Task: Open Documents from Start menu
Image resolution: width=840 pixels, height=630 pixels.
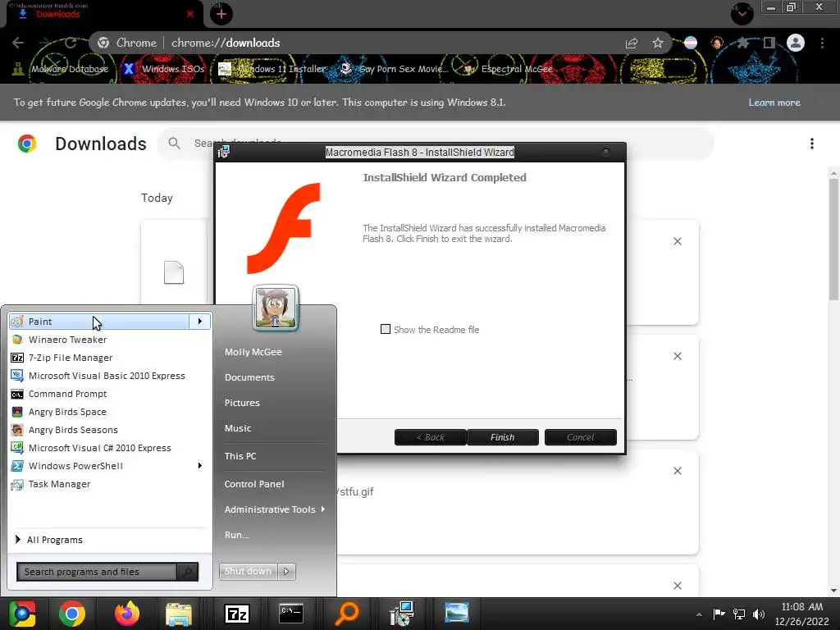Action: (249, 377)
